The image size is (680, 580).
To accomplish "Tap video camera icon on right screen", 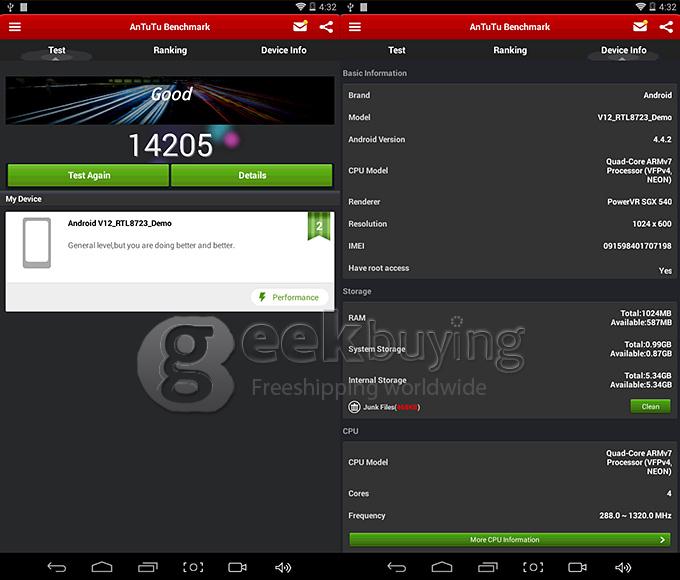I will click(x=578, y=567).
